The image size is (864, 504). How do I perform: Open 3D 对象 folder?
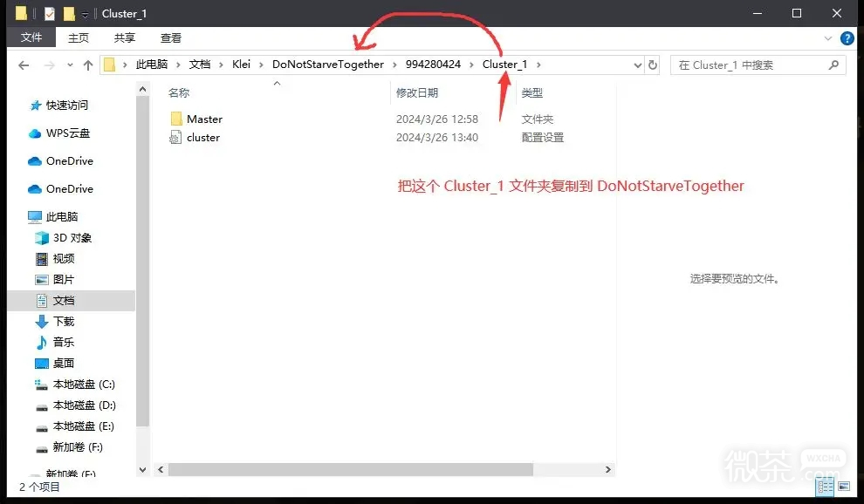[72, 238]
